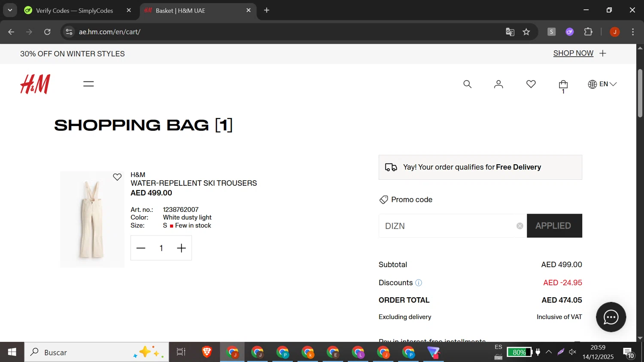Open a new browser tab
644x362 pixels.
point(267,10)
